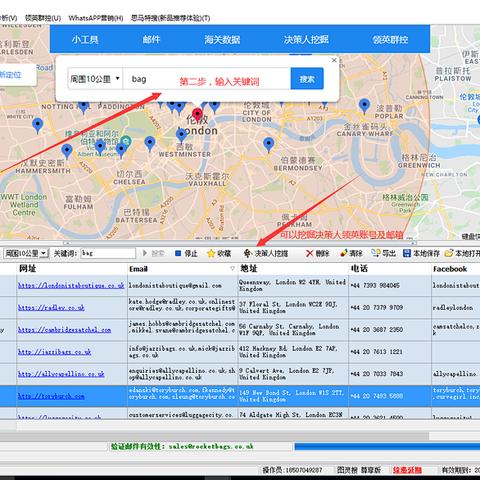Image resolution: width=480 pixels, height=480 pixels.
Task: Close the keyword search popup
Action: [x=334, y=60]
